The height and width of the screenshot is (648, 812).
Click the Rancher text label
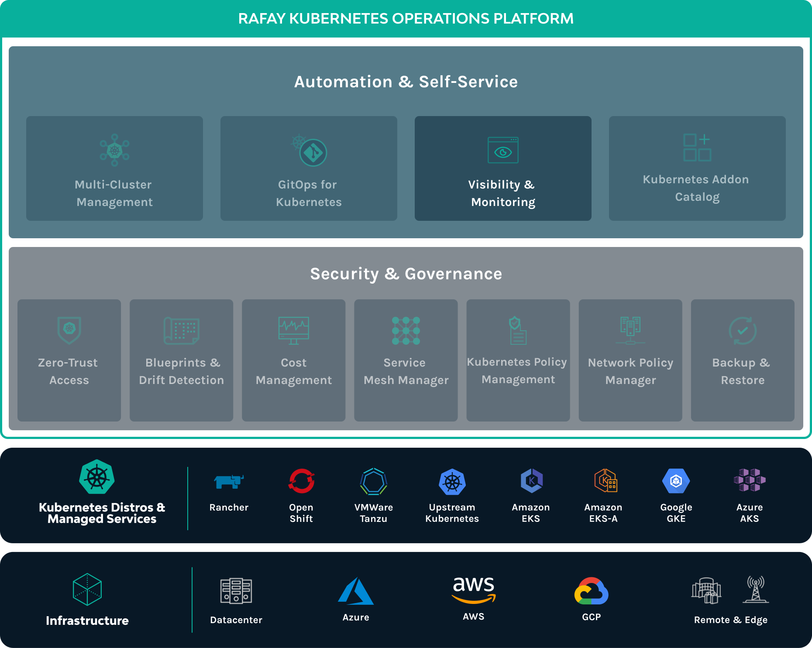[x=229, y=507]
